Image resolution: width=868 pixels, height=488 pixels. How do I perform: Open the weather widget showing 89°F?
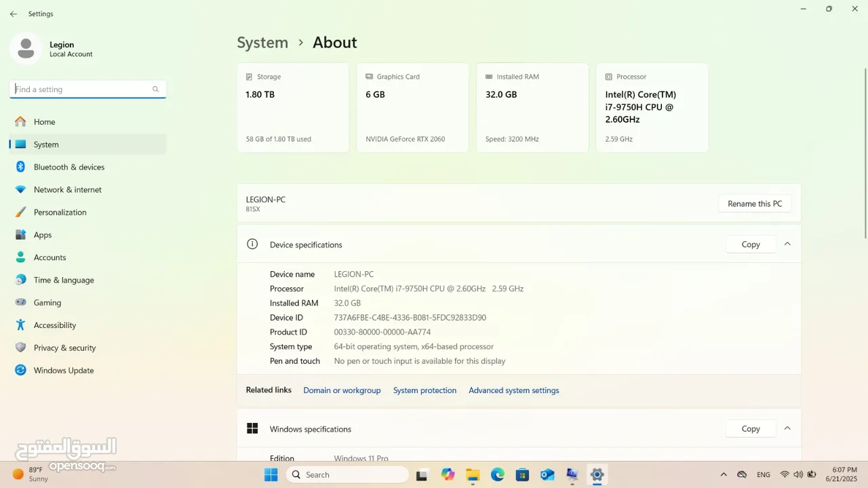(31, 474)
